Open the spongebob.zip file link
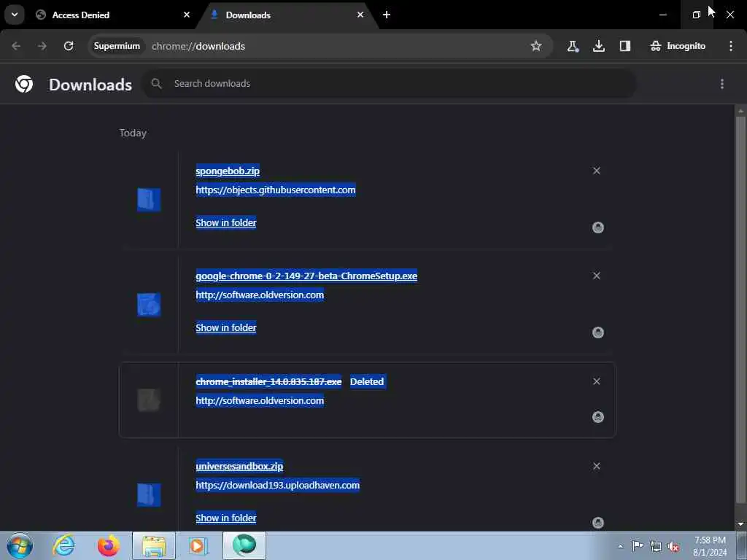This screenshot has width=747, height=560. click(x=228, y=171)
